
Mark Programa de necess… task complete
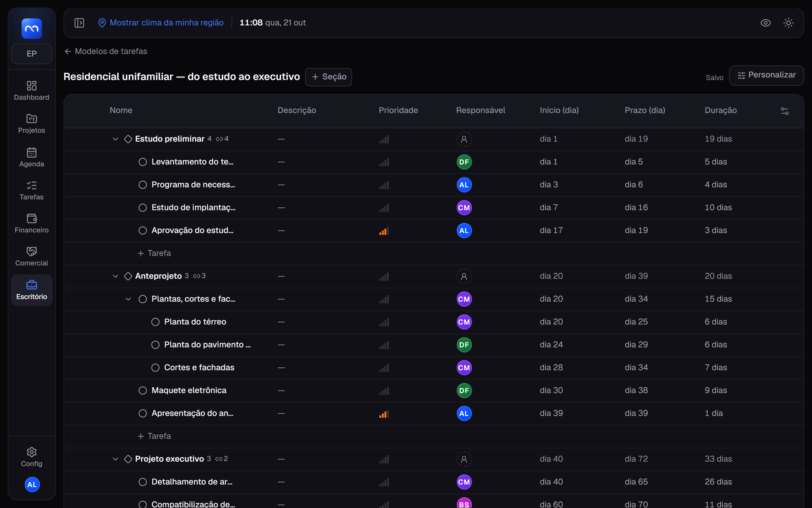tap(143, 185)
